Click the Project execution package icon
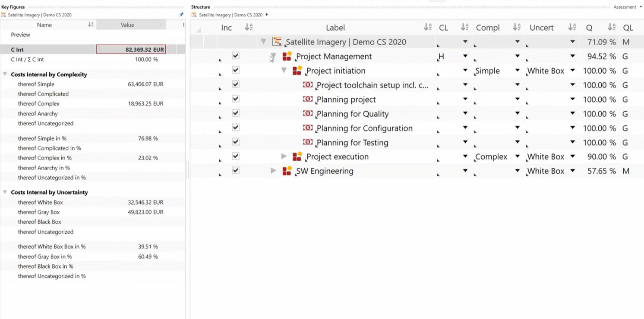 (x=297, y=156)
